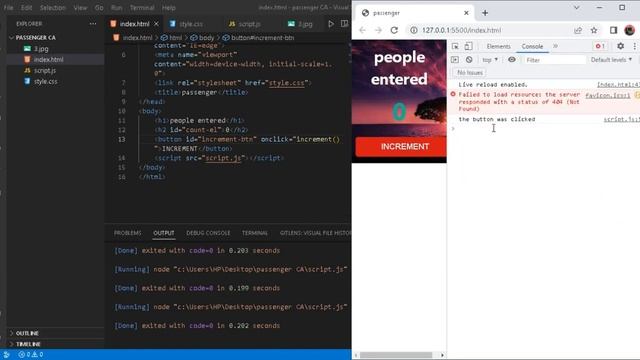Open a new browser tab

tap(485, 13)
